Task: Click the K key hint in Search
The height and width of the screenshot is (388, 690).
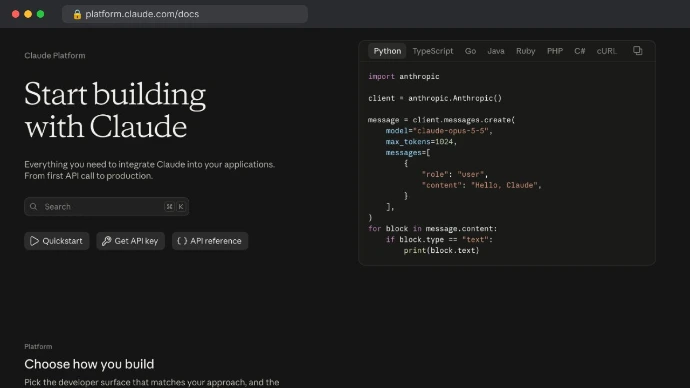Action: tap(181, 206)
